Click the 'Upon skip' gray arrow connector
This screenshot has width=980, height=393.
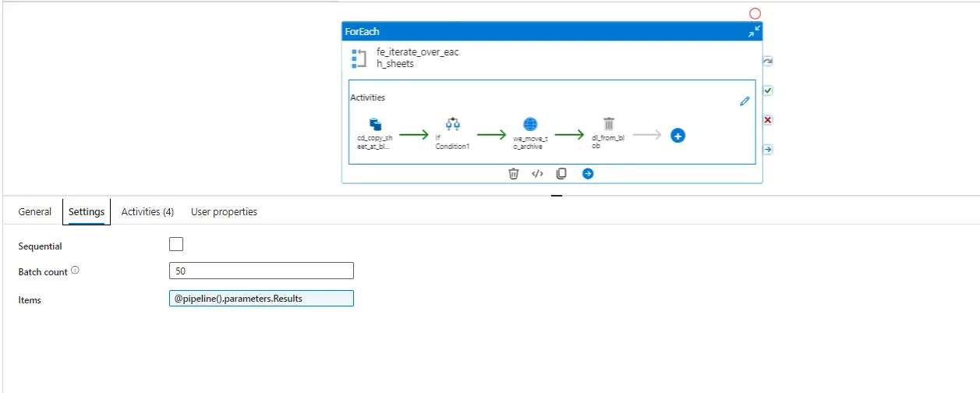click(x=768, y=61)
